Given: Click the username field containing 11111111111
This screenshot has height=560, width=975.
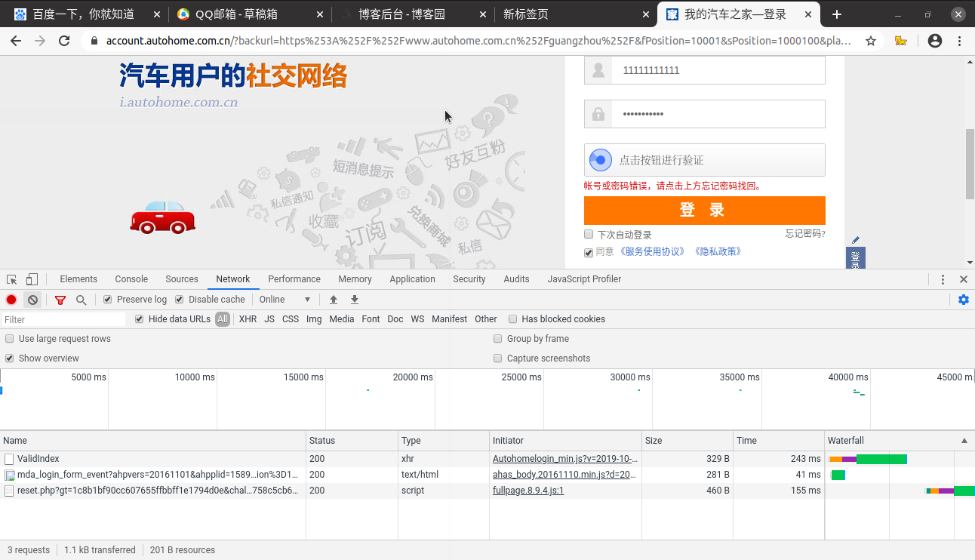Looking at the screenshot, I should coord(705,70).
